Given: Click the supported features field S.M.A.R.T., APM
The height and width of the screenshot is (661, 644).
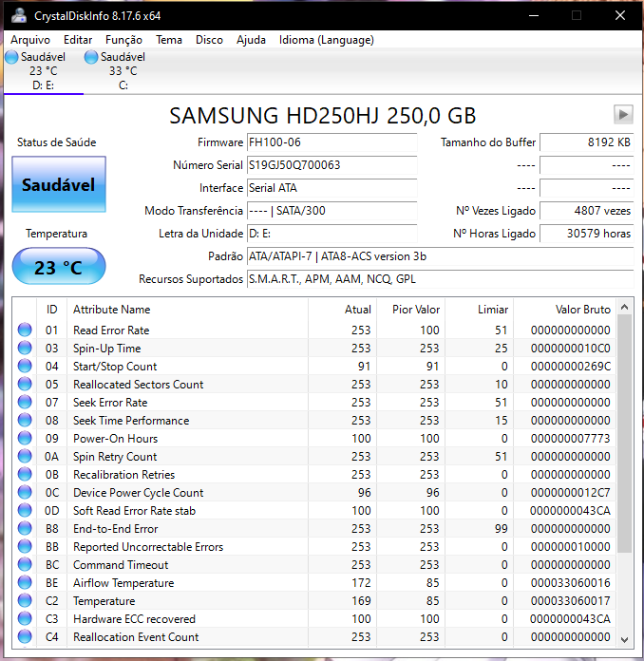Looking at the screenshot, I should (x=441, y=278).
